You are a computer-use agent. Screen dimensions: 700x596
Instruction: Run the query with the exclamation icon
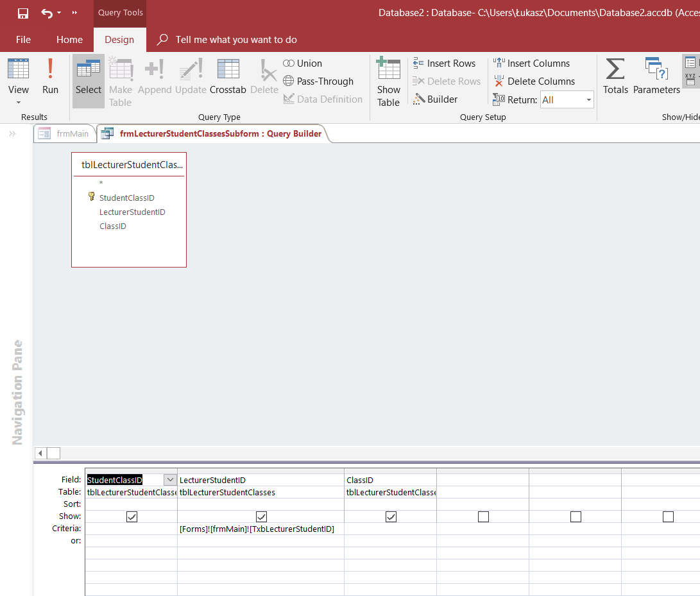[50, 77]
